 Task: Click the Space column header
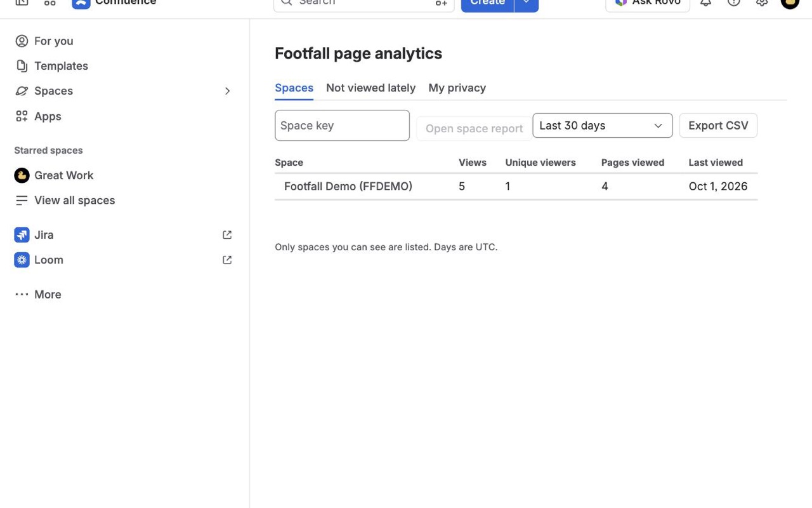(x=289, y=163)
